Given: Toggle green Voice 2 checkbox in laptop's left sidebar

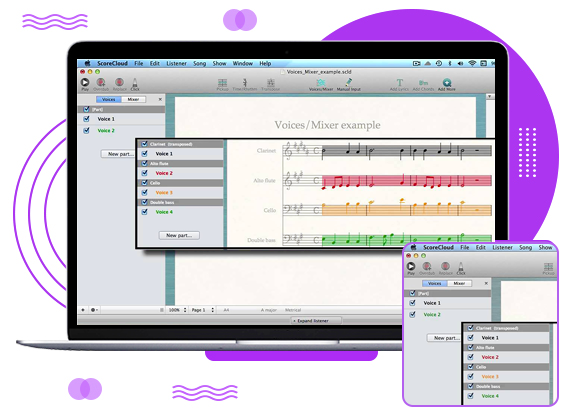Looking at the screenshot, I should (x=86, y=130).
